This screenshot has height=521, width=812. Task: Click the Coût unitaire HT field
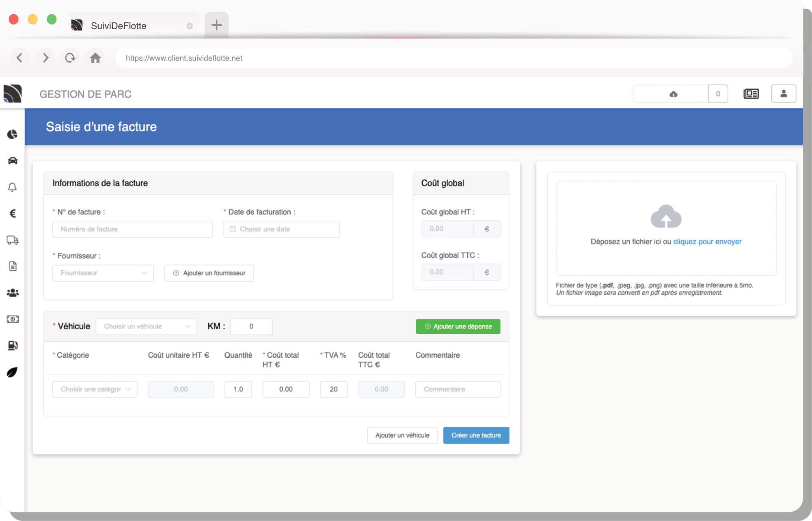(181, 389)
